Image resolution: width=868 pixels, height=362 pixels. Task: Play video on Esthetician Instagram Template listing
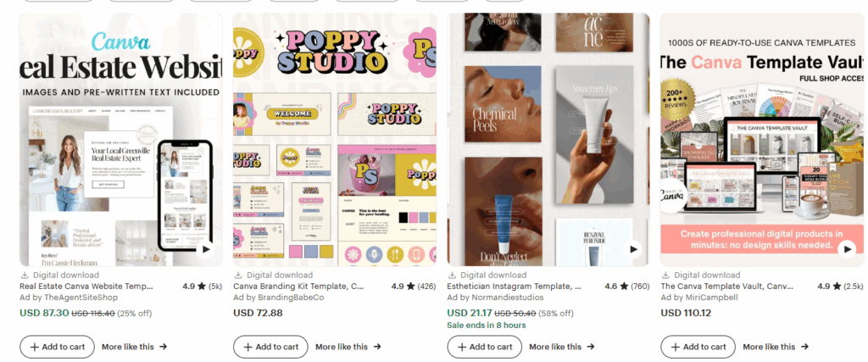point(633,249)
